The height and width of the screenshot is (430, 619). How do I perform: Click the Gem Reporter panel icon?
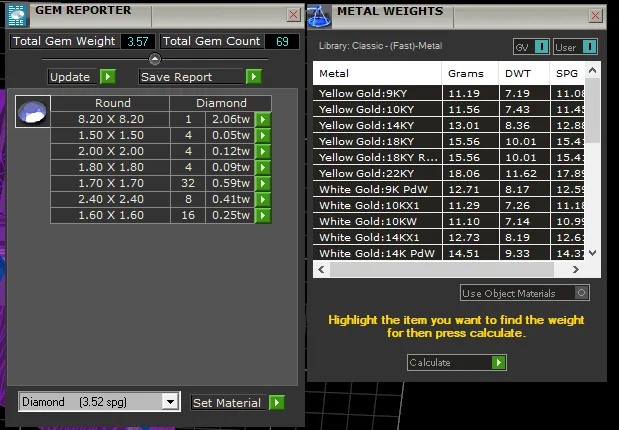pos(17,16)
